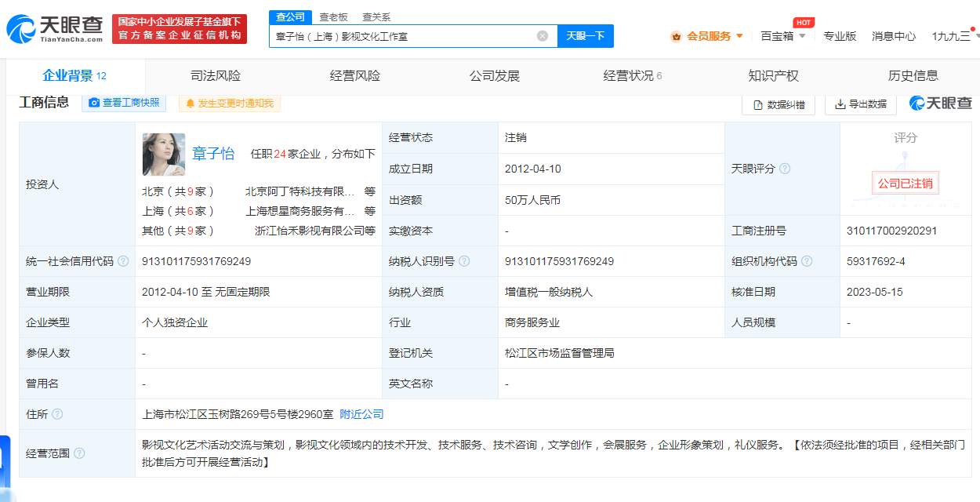
Task: Click the 上海（共6家） entry
Action: (x=178, y=211)
